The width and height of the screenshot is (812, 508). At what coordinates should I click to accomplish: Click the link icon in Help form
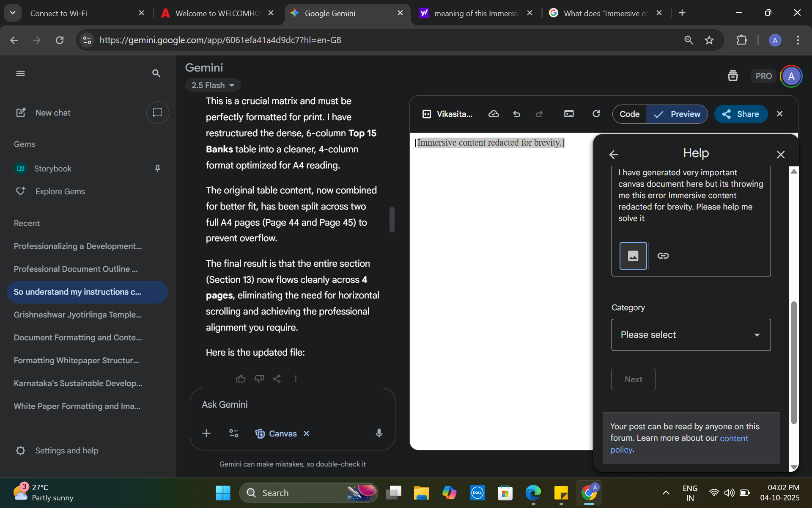663,256
